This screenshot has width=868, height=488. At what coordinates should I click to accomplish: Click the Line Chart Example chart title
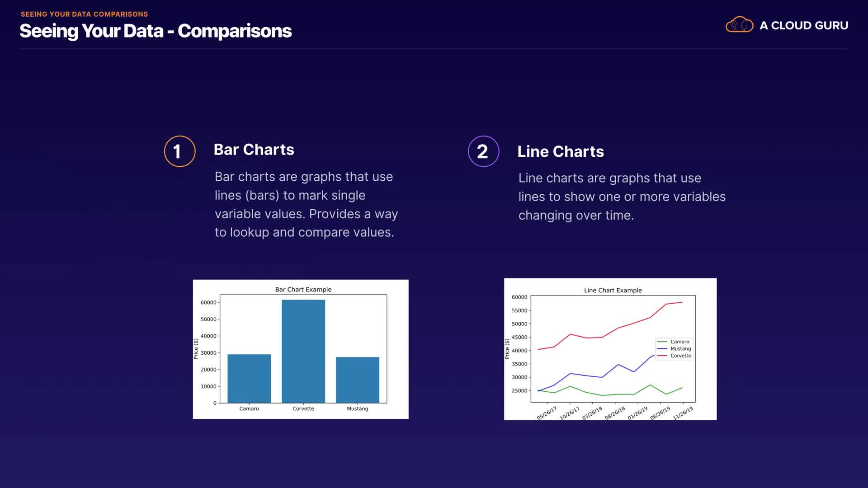click(x=613, y=290)
